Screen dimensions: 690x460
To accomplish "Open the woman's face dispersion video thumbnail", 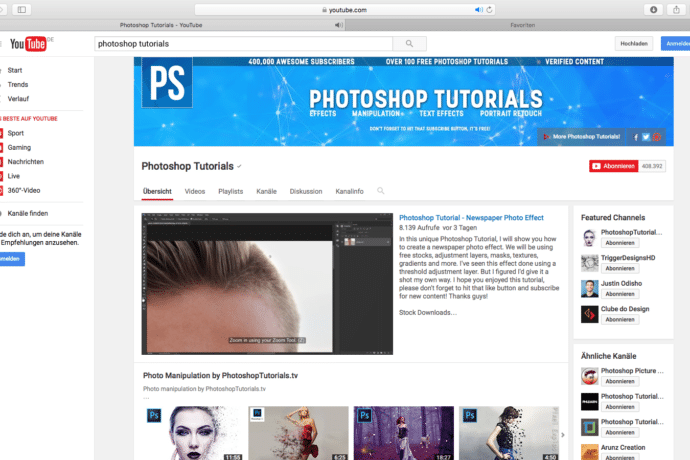I will tap(193, 433).
